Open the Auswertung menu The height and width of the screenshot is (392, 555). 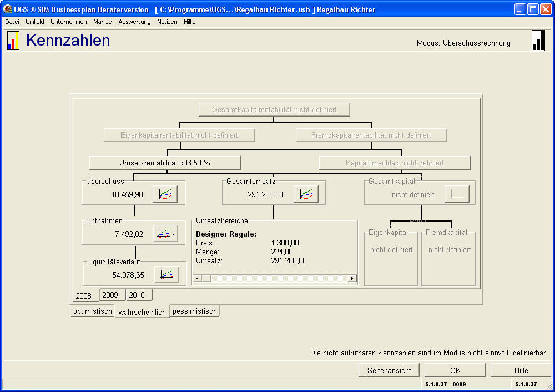pyautogui.click(x=134, y=22)
